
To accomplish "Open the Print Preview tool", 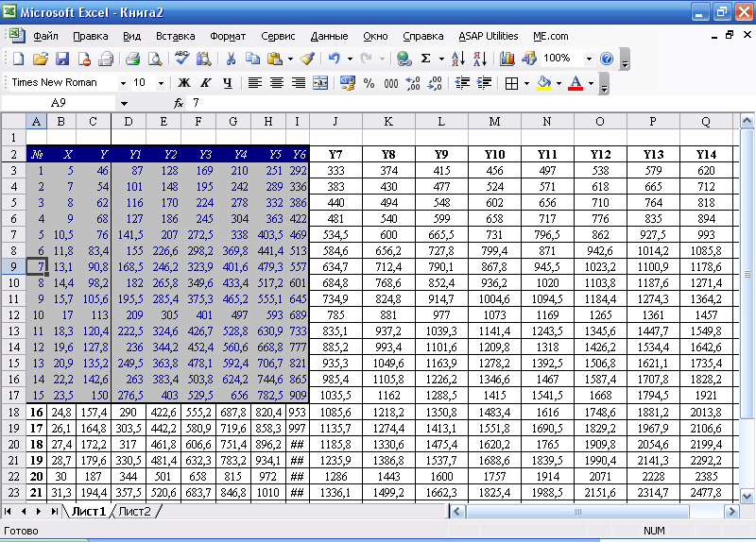I will tap(155, 59).
